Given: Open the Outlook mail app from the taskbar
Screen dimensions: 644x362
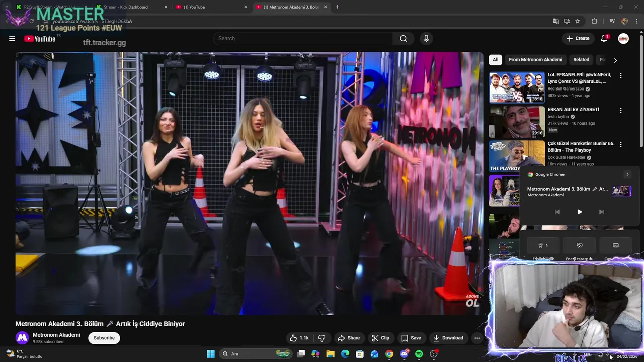Looking at the screenshot, I should point(374,354).
